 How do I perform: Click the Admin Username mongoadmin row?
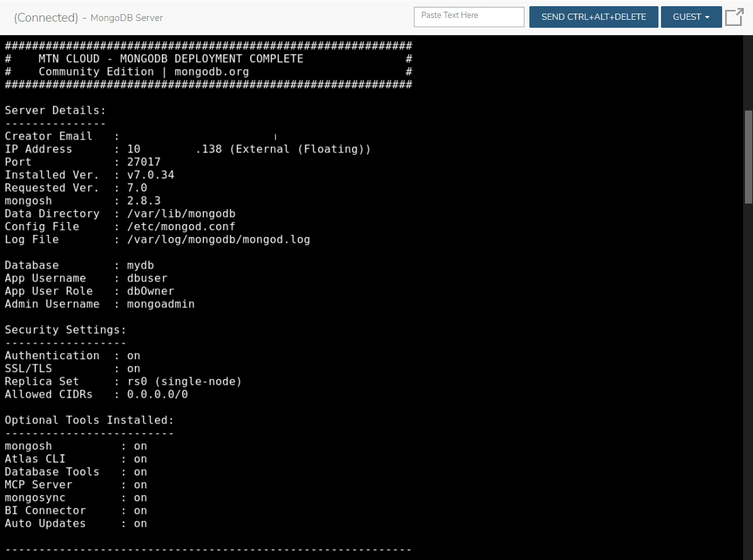(x=100, y=305)
